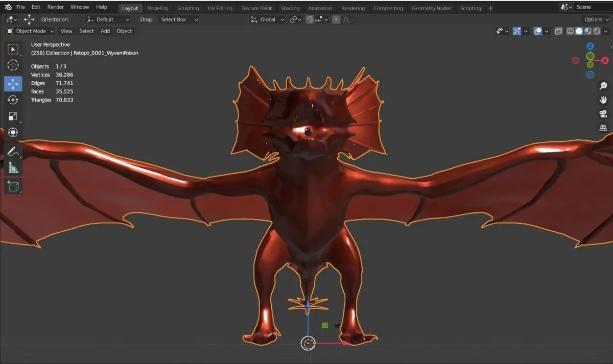
Task: Open the Orientation Default dropdown
Action: coord(108,19)
